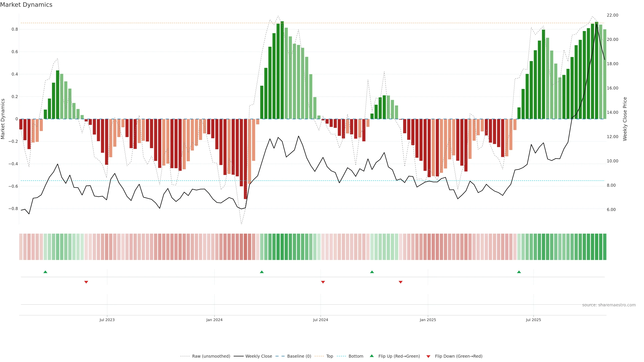
Task: Click the Market Dynamics chart title
Action: [x=26, y=5]
